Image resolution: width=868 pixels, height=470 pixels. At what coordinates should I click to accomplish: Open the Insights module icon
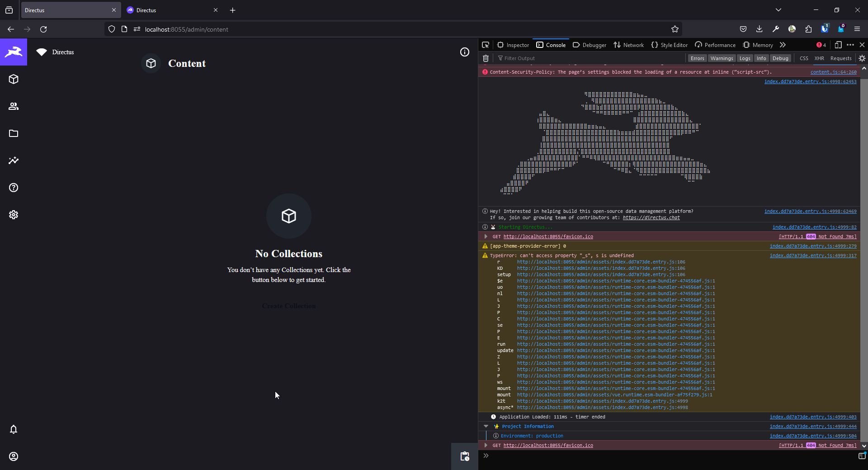(14, 160)
